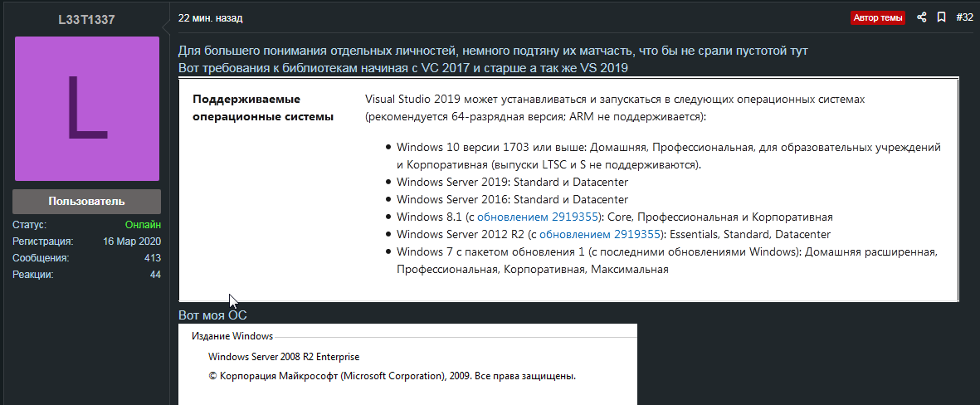Screen dimensions: 980x405
Task: Click the 'Вот моя ОС' text line
Action: [212, 315]
